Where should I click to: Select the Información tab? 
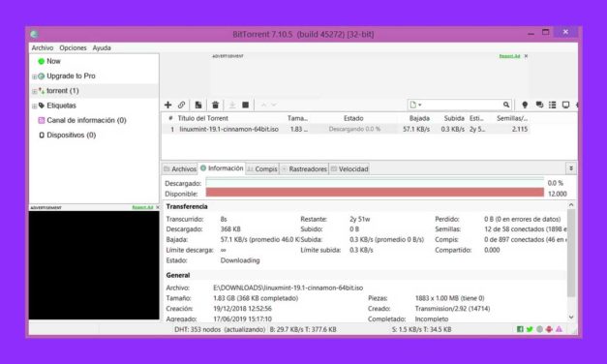222,168
